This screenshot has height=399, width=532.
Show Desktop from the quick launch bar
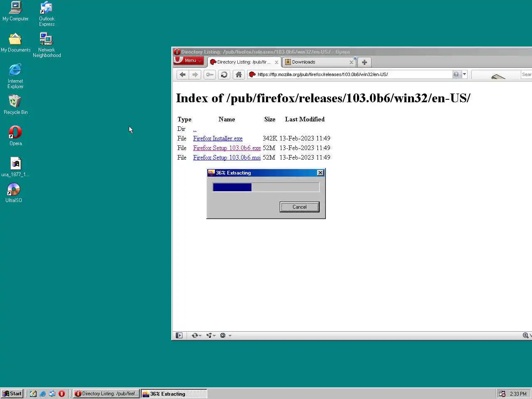tap(33, 394)
